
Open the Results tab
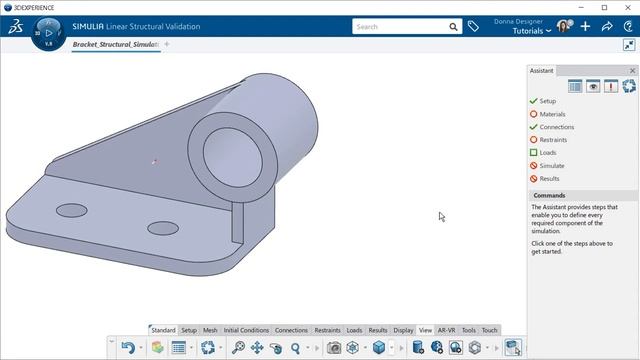pyautogui.click(x=378, y=330)
